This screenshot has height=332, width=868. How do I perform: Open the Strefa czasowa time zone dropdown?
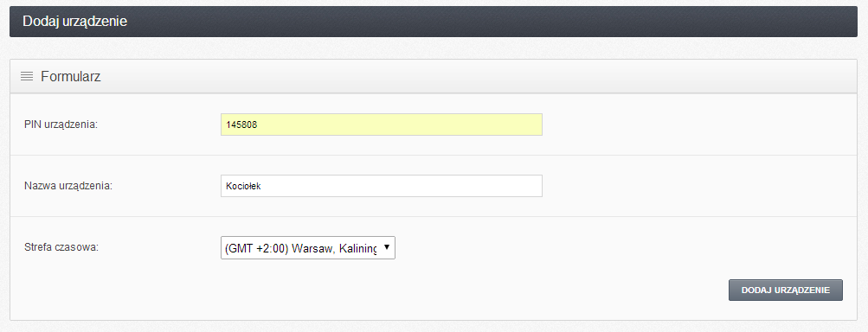(x=308, y=248)
